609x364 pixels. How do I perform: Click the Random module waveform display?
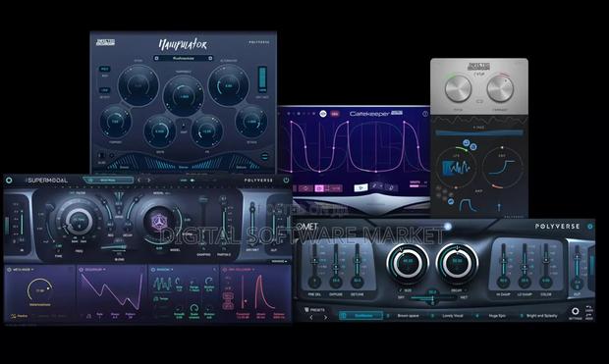coord(162,285)
